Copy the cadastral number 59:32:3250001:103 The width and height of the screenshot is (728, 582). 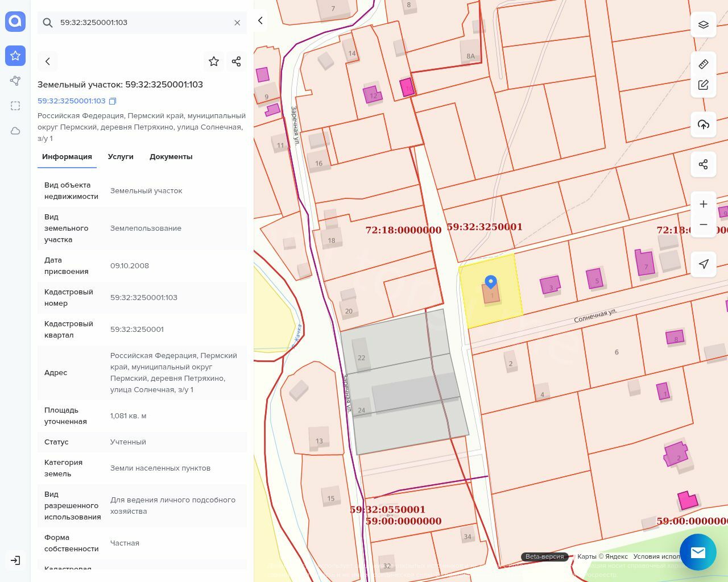pos(113,101)
